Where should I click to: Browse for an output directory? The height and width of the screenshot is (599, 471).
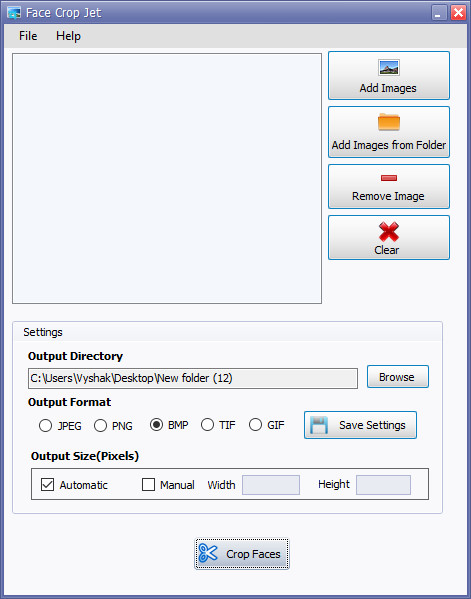tap(398, 377)
